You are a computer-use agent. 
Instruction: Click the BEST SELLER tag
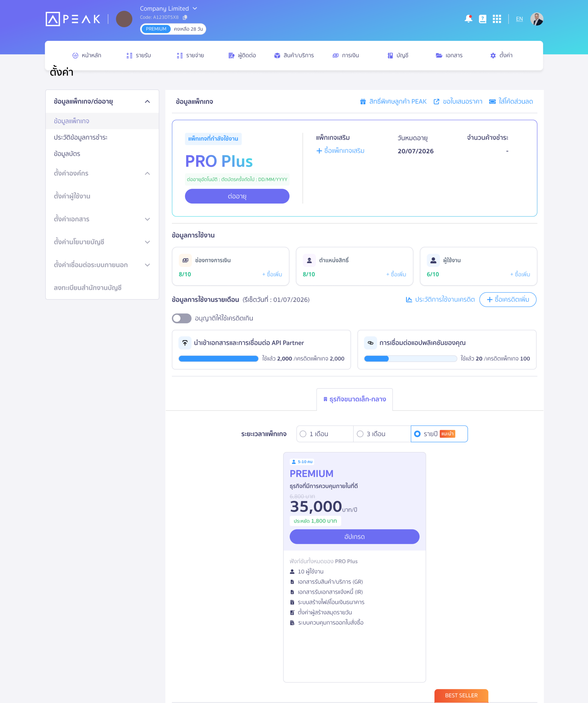[461, 696]
